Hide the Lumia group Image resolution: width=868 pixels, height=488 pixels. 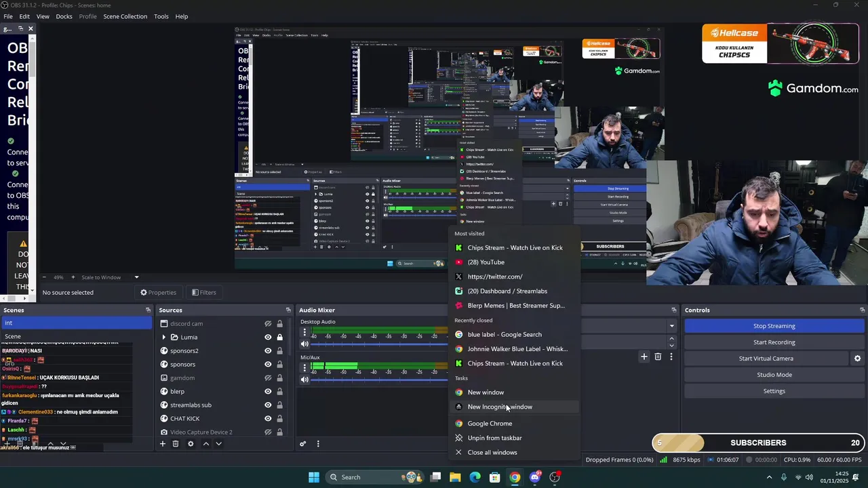click(x=268, y=338)
